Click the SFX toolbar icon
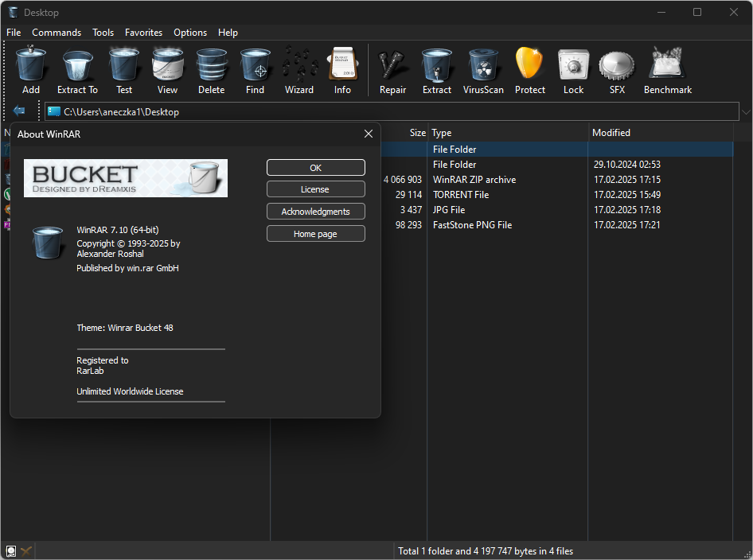Screen dimensions: 753x560 [617, 66]
